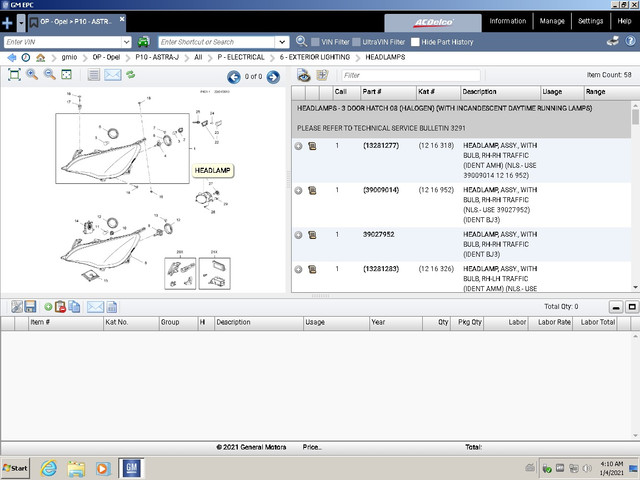Go to next illustration arrow
The image size is (640, 480).
point(273,77)
